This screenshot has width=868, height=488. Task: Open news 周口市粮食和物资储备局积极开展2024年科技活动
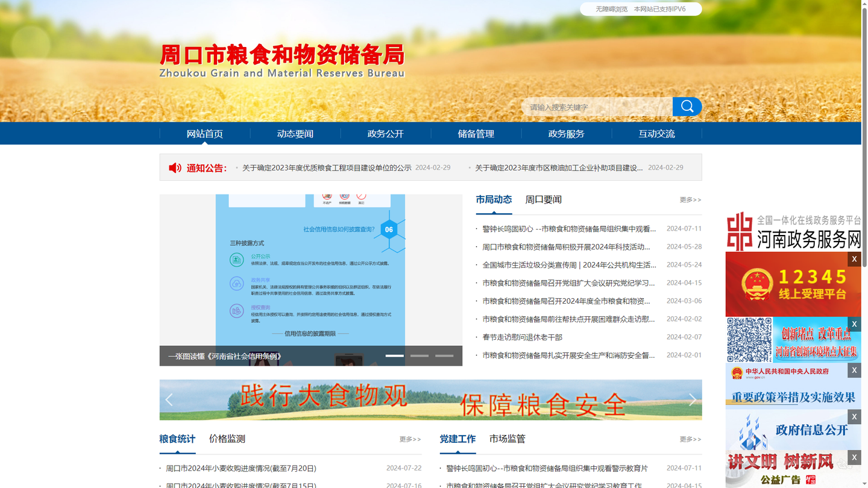tap(566, 247)
